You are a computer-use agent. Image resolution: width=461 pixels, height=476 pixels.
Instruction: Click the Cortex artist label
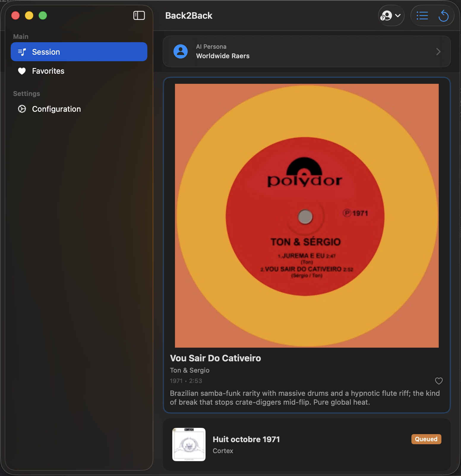point(223,451)
